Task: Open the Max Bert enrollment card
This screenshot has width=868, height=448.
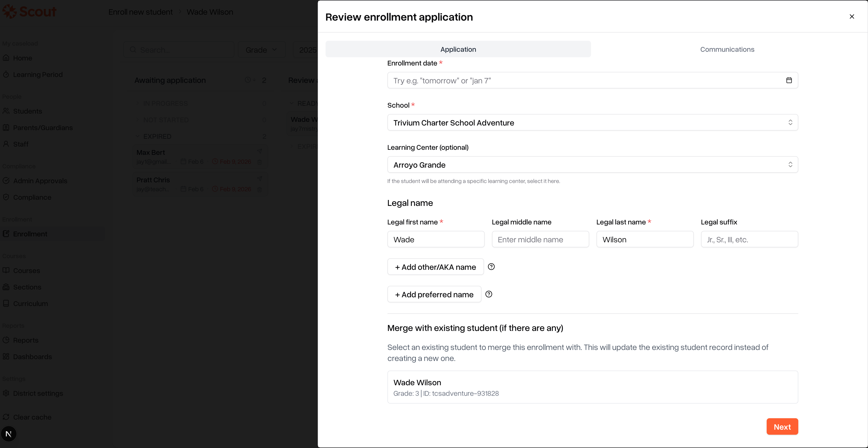Action: 200,157
